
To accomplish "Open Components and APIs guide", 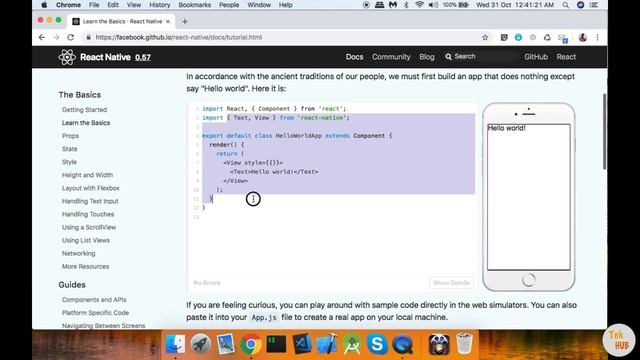I will click(94, 300).
